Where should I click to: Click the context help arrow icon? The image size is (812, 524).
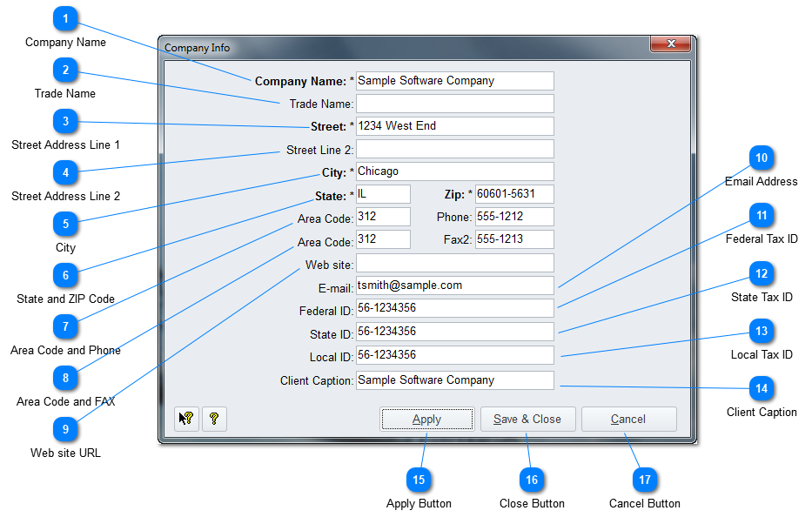click(186, 419)
